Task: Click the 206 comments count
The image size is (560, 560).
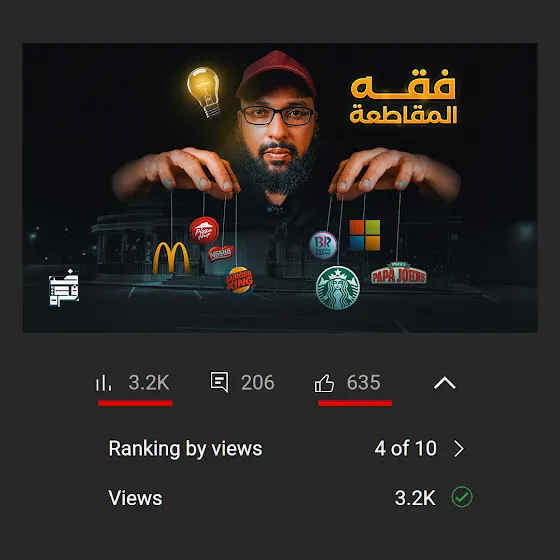Action: (258, 383)
